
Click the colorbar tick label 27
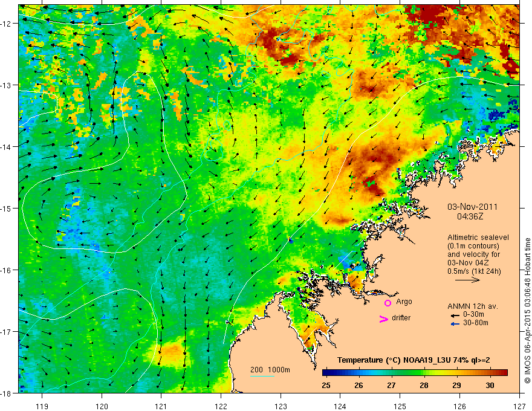(391, 386)
